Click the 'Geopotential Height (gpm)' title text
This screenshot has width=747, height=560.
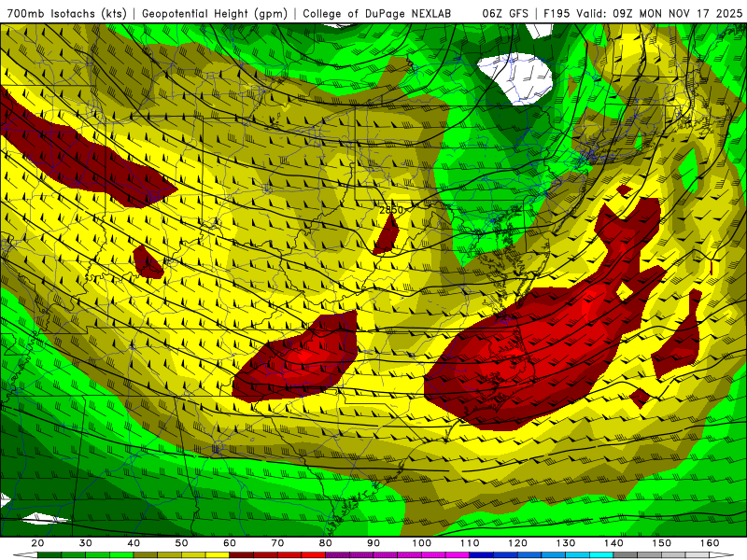215,14
